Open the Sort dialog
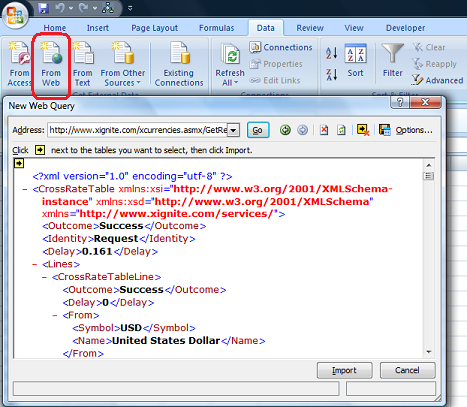This screenshot has height=407, width=467. (355, 61)
